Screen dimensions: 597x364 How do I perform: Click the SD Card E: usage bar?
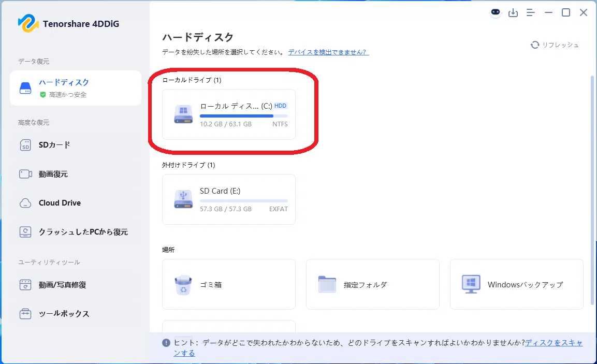tap(244, 201)
